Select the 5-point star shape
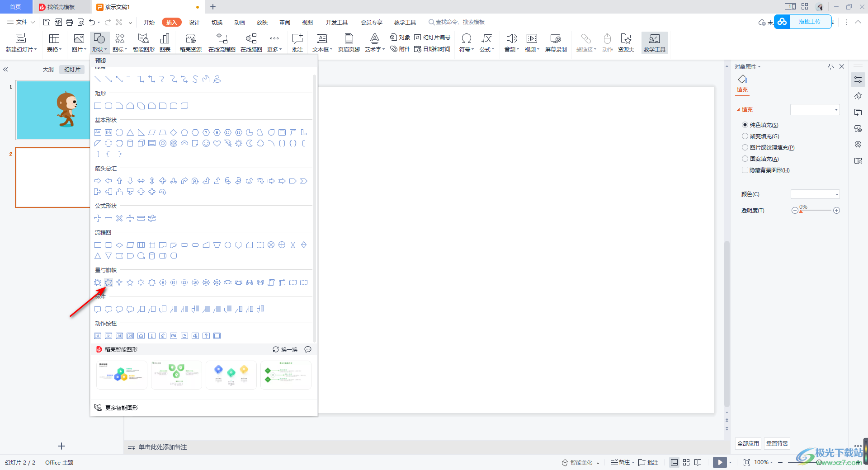Viewport: 868px width, 470px height. click(x=130, y=282)
